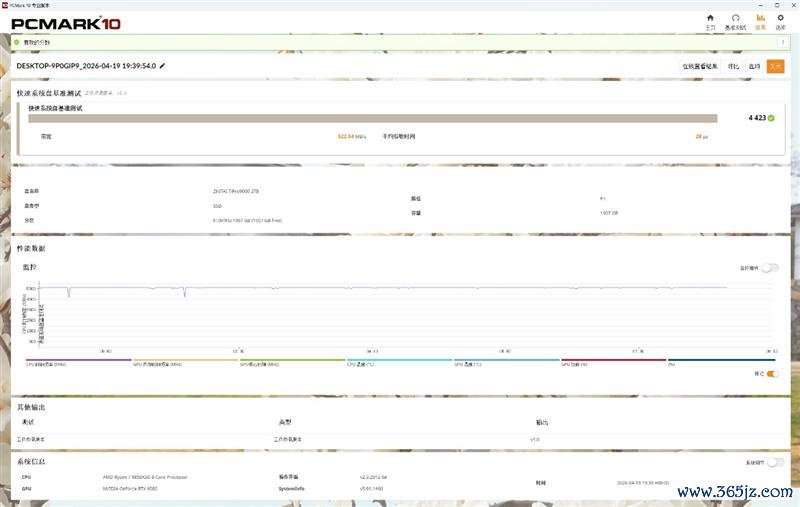Screen dimensions: 800x507
Task: Click the SystemInfo version value
Action: 370,489
